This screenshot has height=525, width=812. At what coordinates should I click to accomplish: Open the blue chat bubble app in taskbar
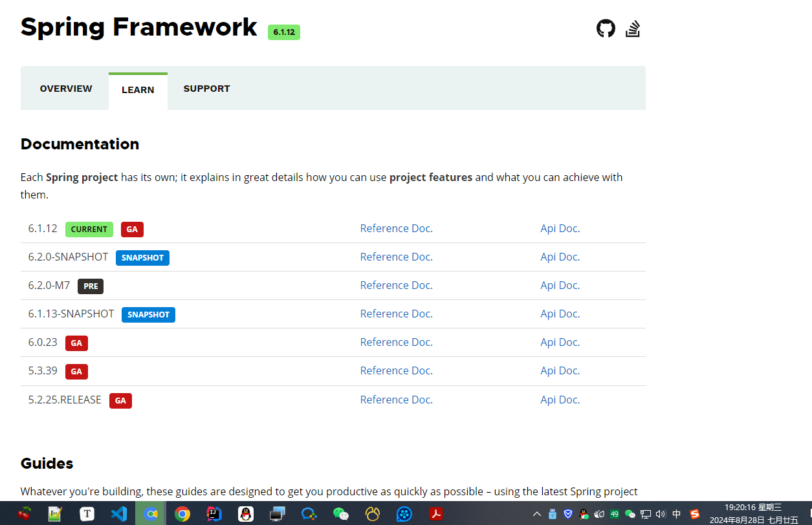click(309, 514)
